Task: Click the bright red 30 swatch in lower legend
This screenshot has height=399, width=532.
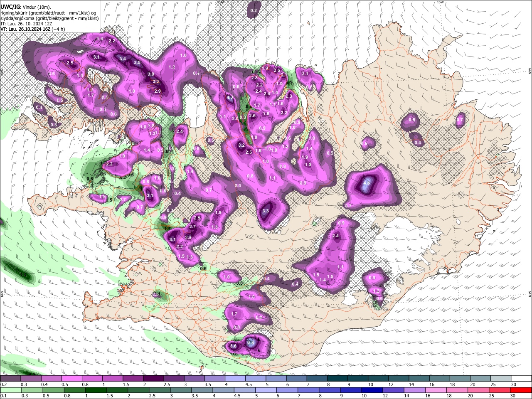Action: tap(522, 389)
